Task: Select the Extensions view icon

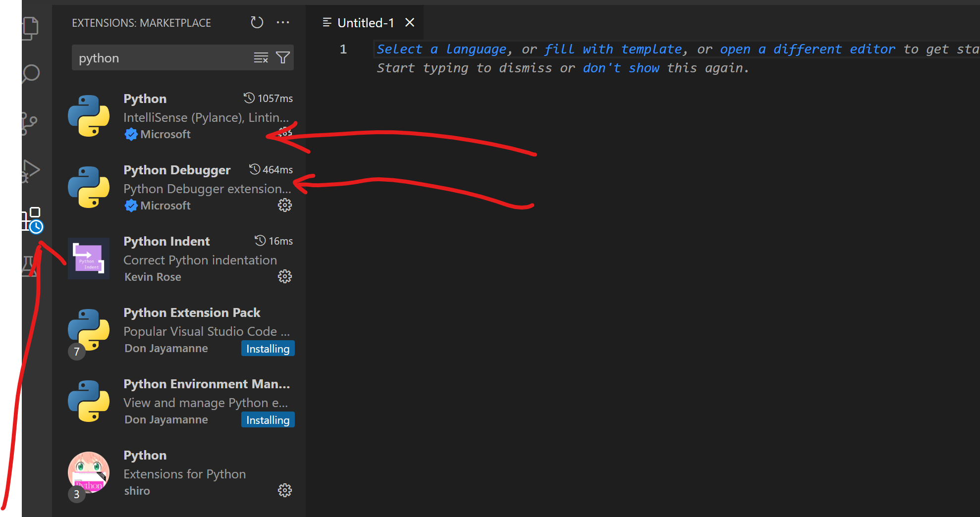Action: (x=32, y=219)
